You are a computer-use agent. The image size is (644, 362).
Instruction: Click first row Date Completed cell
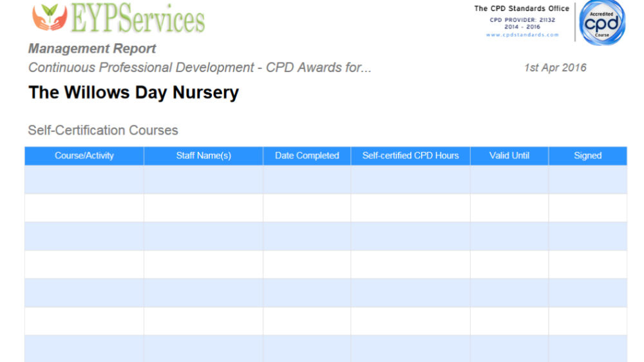tap(307, 180)
